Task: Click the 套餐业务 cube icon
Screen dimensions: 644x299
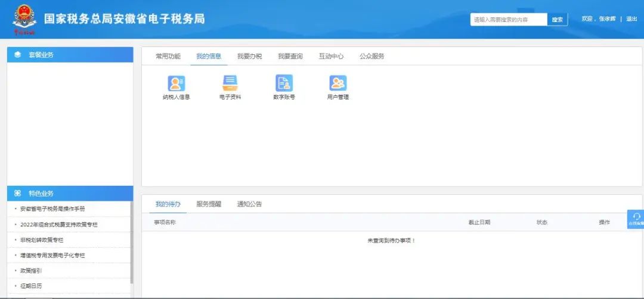Action: coord(18,55)
